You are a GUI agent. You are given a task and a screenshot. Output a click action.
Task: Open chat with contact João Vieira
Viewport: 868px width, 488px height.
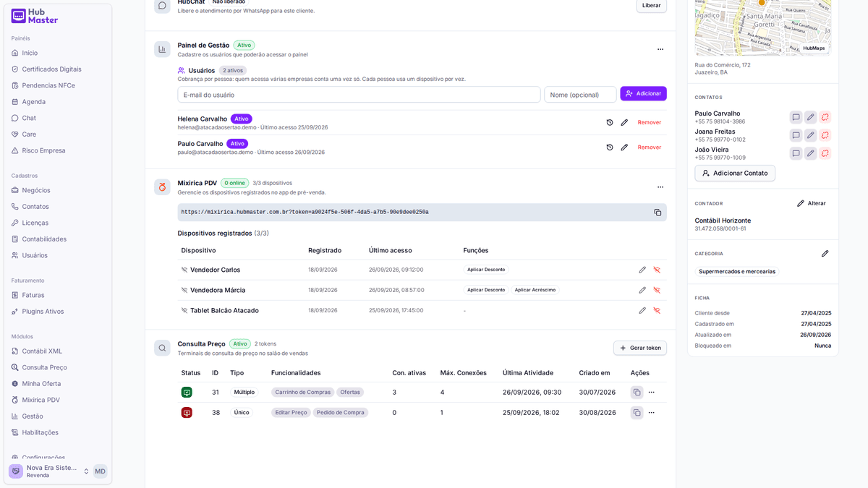[x=796, y=153]
